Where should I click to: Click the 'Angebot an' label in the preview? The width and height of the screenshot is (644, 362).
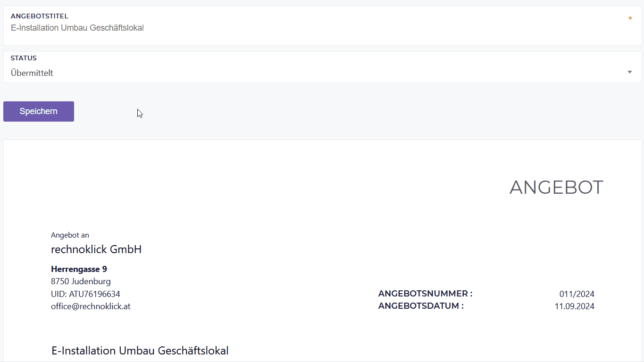70,235
